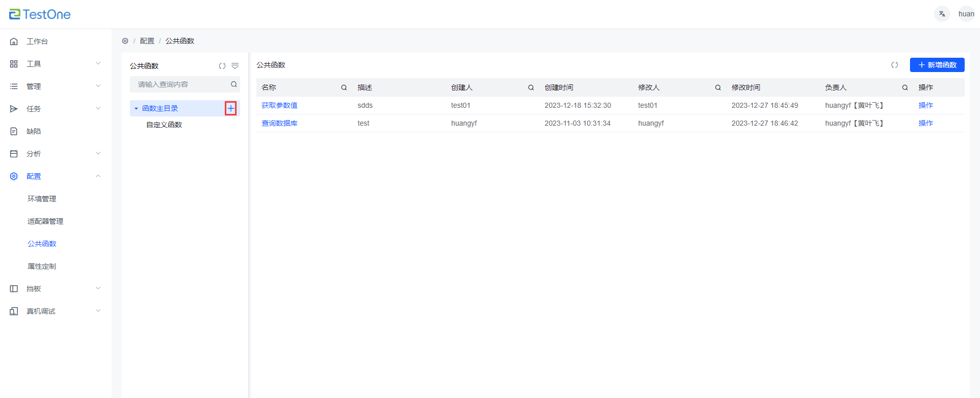Click the plus icon beside 函数主目录

click(231, 108)
